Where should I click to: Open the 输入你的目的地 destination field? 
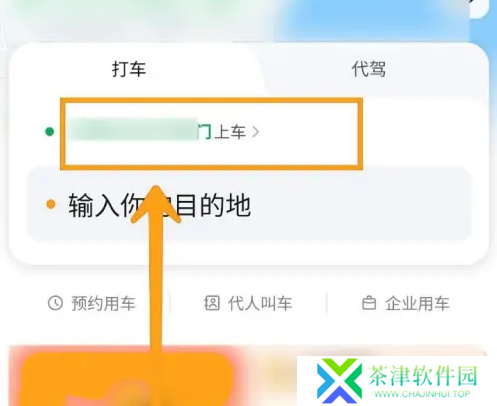(x=249, y=204)
